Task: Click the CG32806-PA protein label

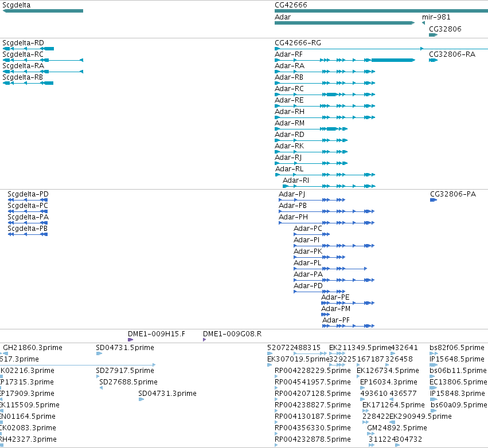Action: [x=453, y=194]
